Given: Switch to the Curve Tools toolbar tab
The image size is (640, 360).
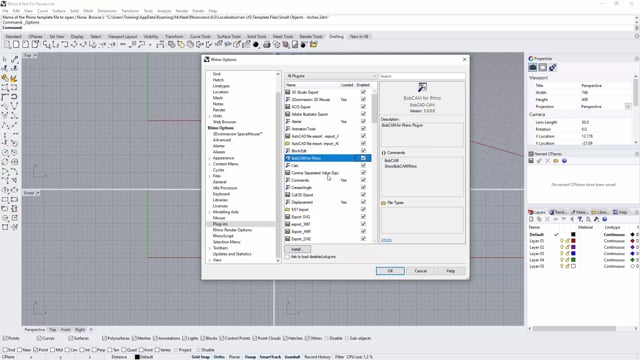Looking at the screenshot, I should (200, 36).
